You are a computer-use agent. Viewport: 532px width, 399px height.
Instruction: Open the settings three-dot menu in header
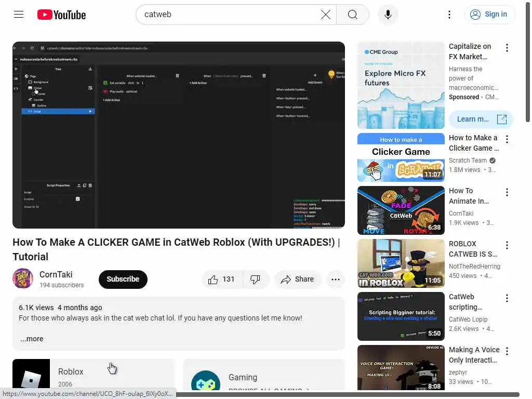[449, 15]
